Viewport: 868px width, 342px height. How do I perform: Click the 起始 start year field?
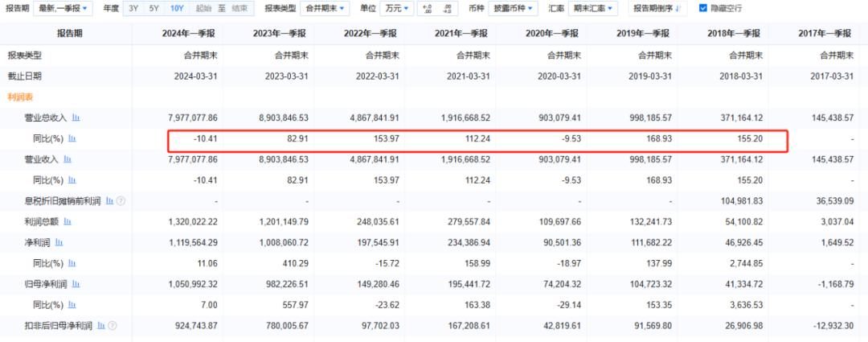click(x=203, y=8)
